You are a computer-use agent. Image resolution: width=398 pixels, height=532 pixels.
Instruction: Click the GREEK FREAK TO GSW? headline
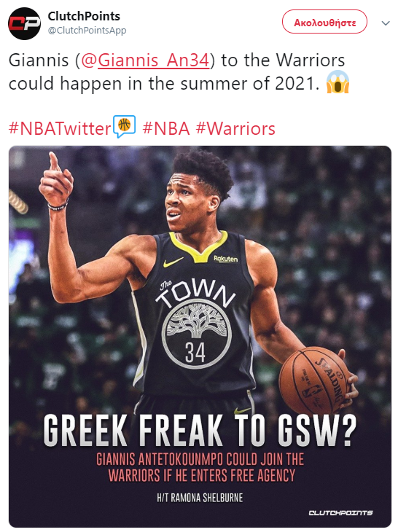click(200, 431)
